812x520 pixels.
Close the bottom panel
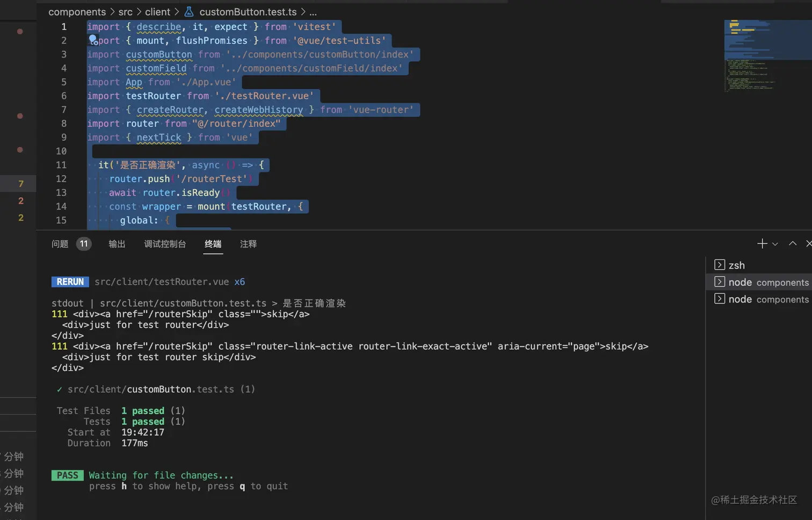click(809, 244)
